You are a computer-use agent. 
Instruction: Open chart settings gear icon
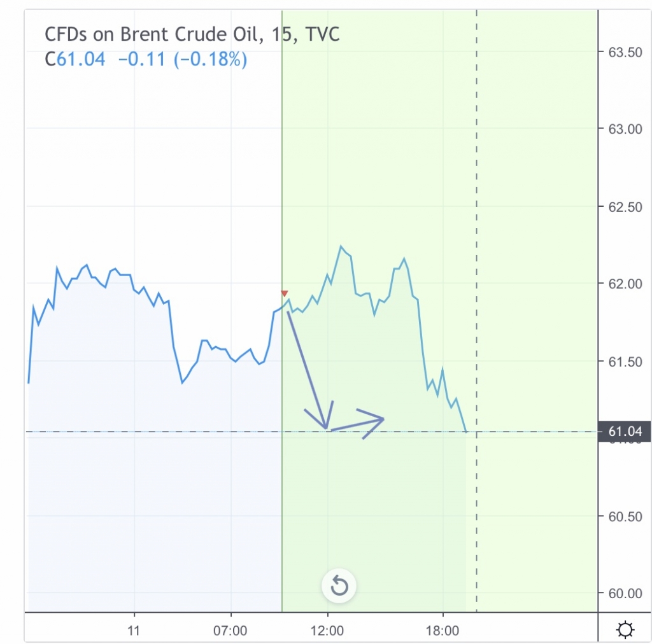[x=625, y=630]
